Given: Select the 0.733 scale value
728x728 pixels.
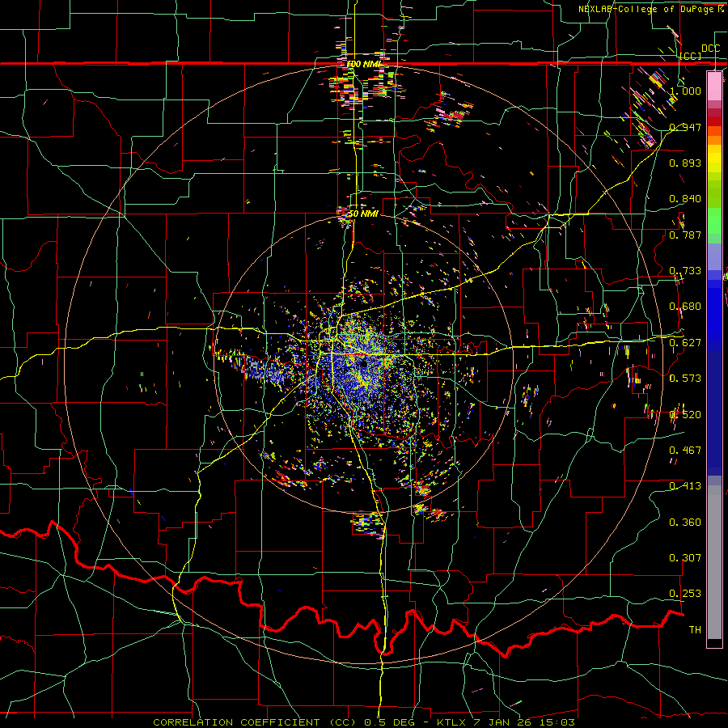Looking at the screenshot, I should [685, 271].
